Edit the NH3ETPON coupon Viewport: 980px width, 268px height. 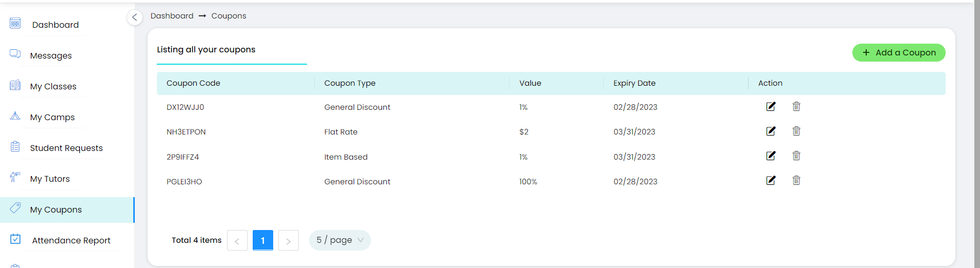click(x=770, y=131)
